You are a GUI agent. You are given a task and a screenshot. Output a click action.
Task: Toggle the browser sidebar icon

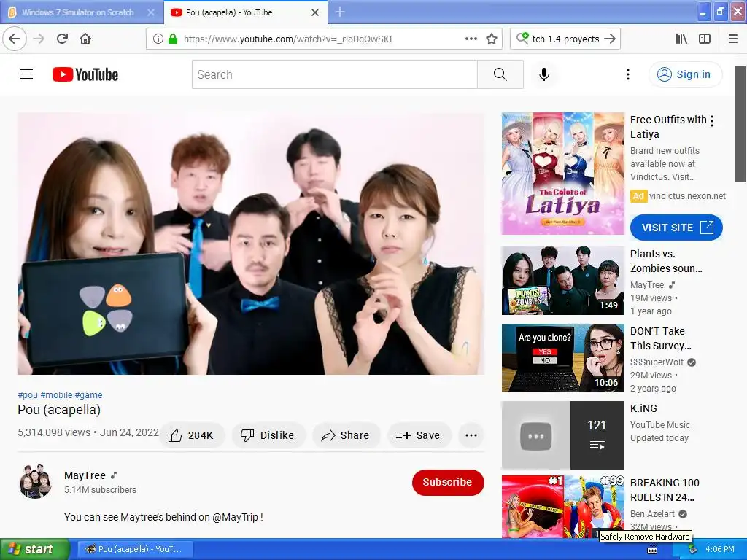[705, 39]
